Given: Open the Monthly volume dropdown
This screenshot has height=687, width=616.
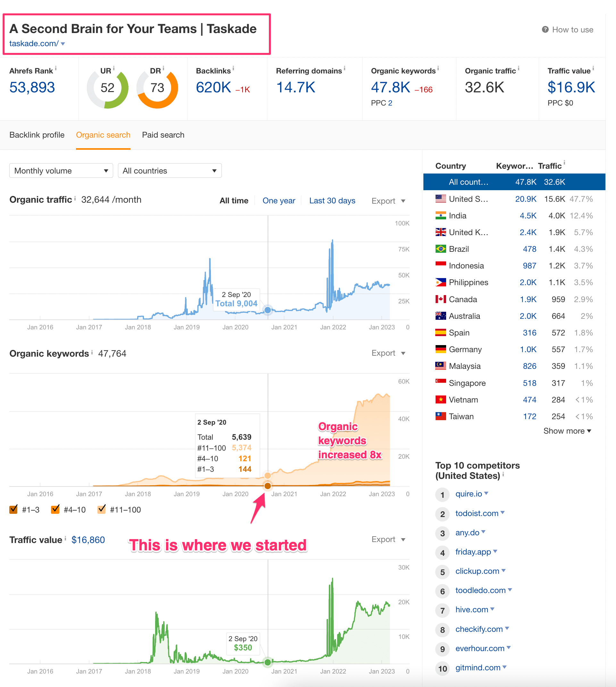Looking at the screenshot, I should coord(61,170).
